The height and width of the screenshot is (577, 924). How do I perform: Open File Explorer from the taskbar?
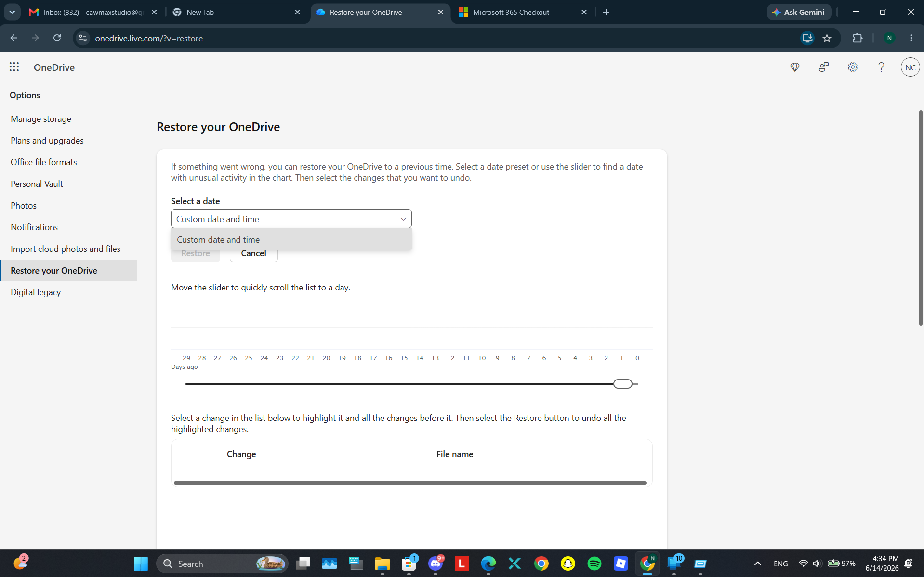point(383,564)
